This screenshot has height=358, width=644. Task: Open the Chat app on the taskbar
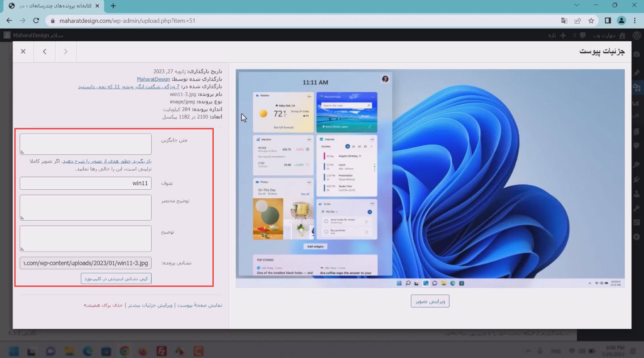coord(51,351)
